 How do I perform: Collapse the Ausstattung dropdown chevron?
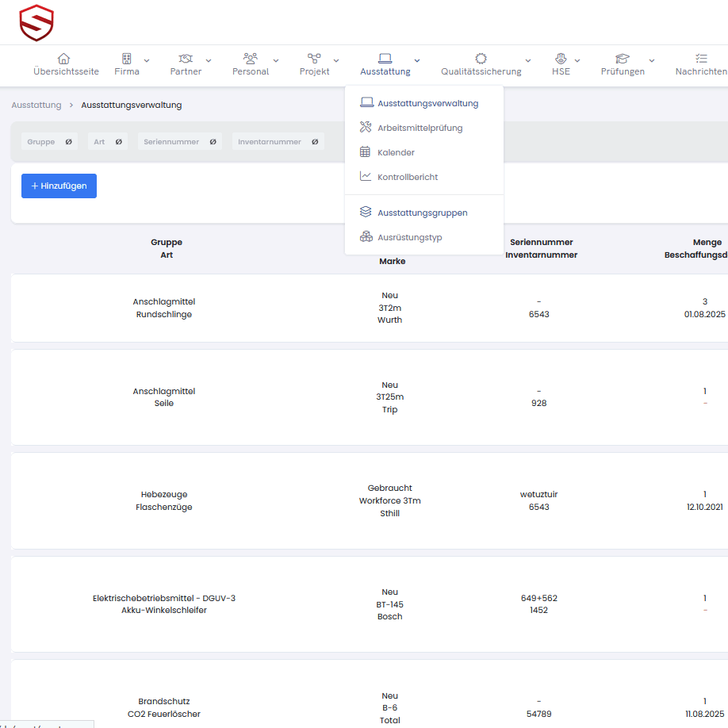pos(417,60)
